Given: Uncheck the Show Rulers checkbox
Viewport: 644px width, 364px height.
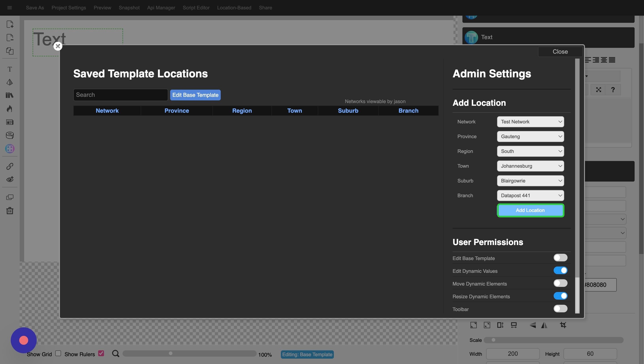Looking at the screenshot, I should pyautogui.click(x=101, y=353).
